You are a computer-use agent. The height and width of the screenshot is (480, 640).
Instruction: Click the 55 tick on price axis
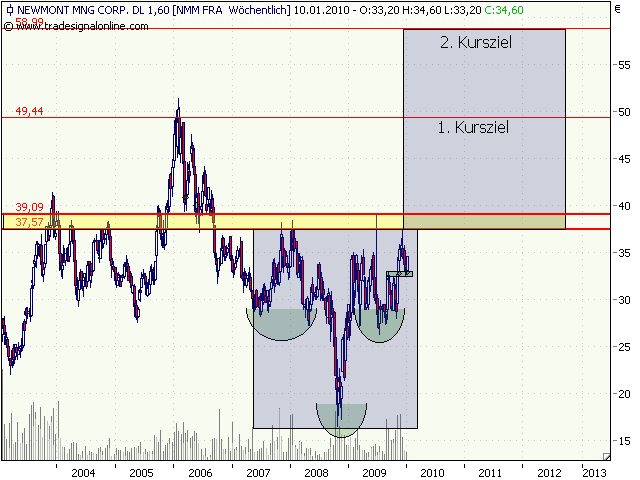624,65
